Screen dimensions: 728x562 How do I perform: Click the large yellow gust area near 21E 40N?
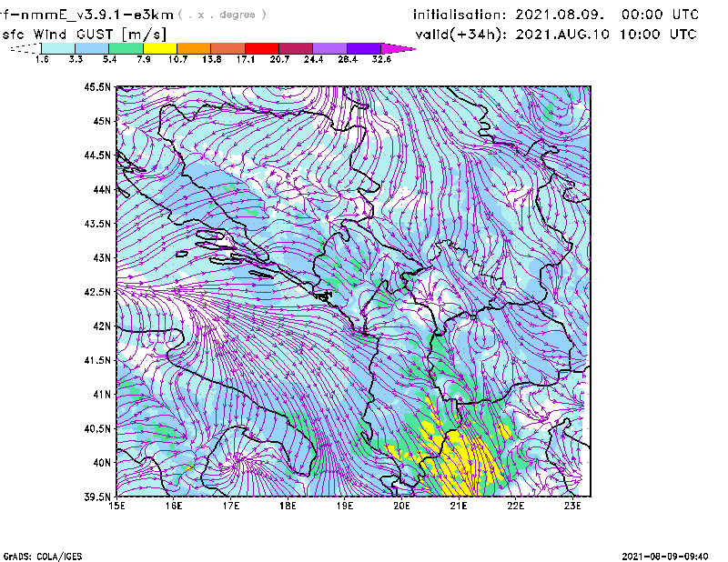[466, 457]
